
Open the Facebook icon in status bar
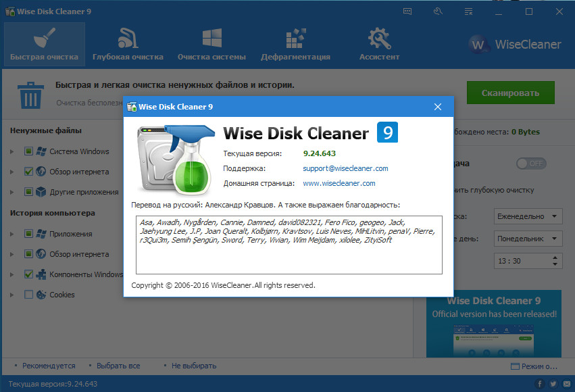[540, 384]
